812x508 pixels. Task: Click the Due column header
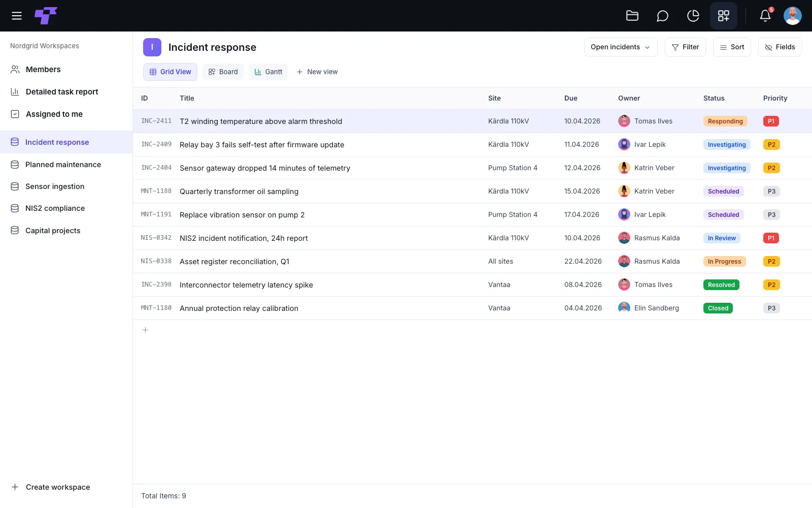click(571, 99)
